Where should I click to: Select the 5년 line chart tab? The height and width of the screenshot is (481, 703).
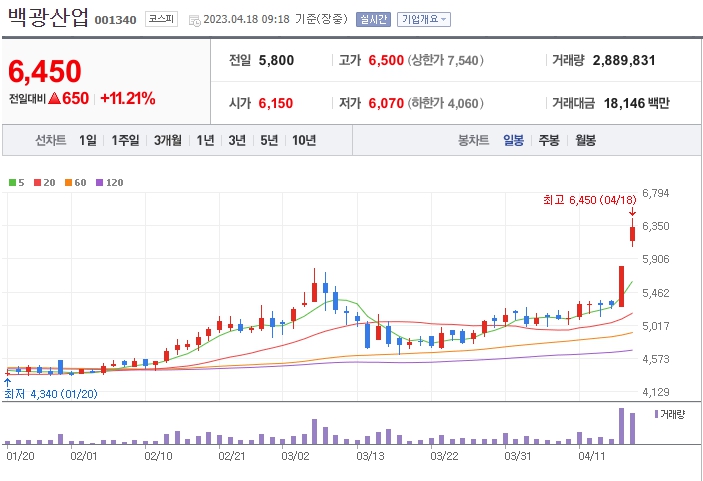[x=269, y=140]
